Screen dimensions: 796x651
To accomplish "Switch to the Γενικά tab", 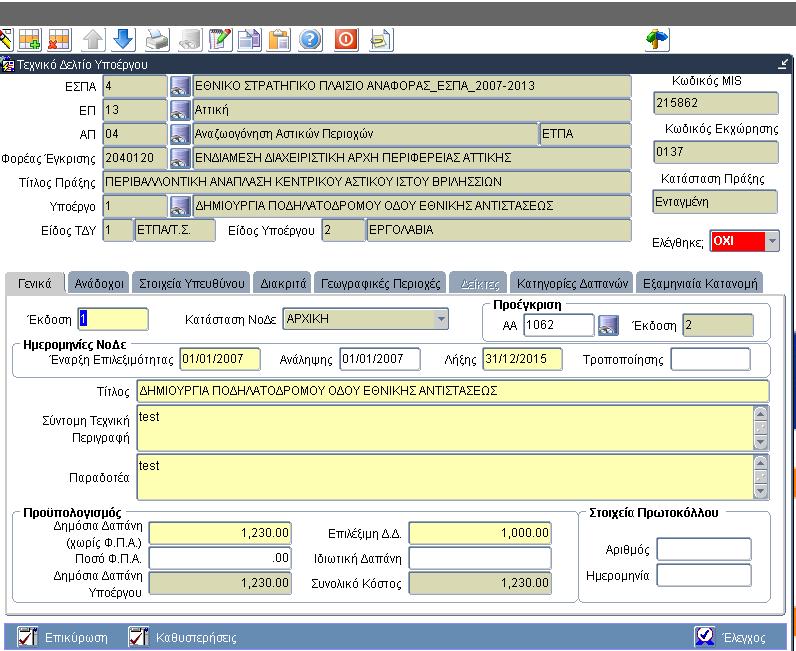I will tap(35, 283).
